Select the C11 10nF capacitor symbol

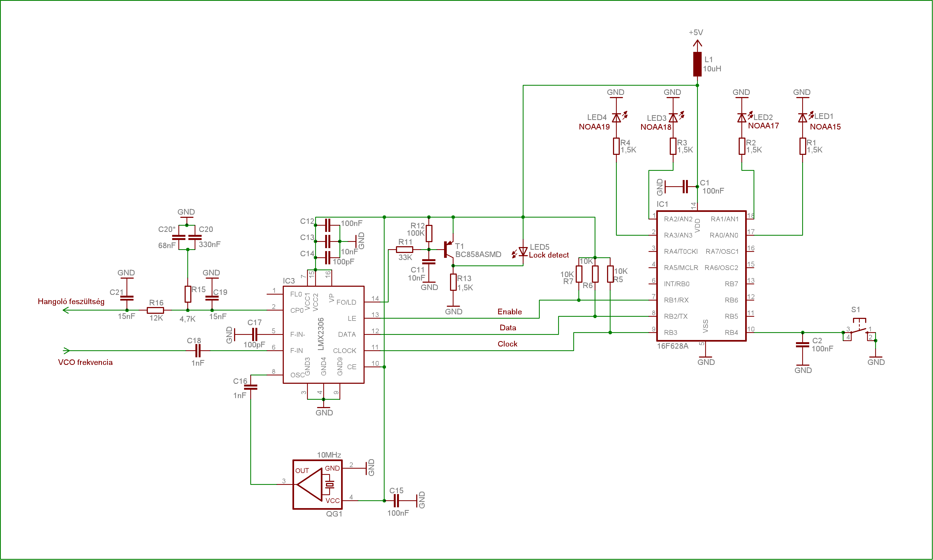[429, 262]
